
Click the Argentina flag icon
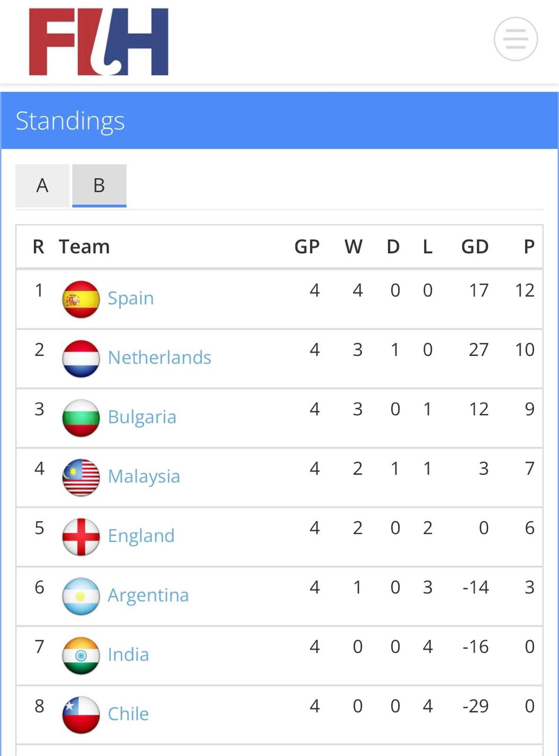[81, 596]
